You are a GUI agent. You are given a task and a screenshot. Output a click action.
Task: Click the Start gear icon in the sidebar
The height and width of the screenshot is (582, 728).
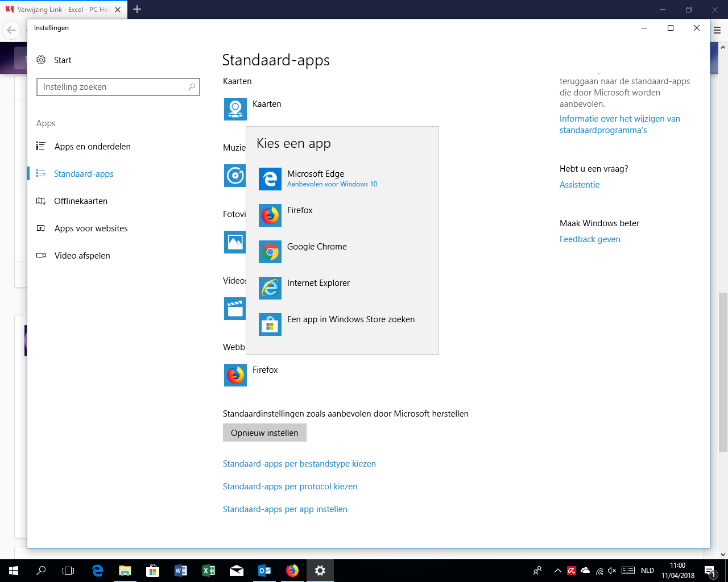(41, 60)
